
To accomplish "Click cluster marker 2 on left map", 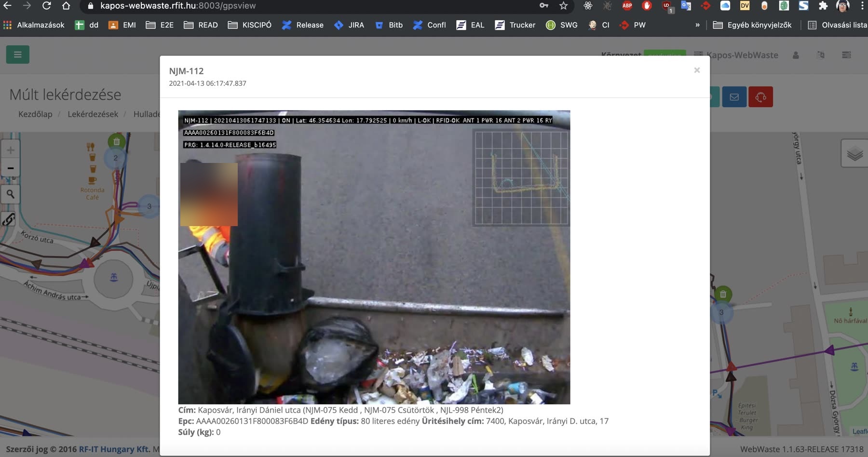I will [115, 158].
